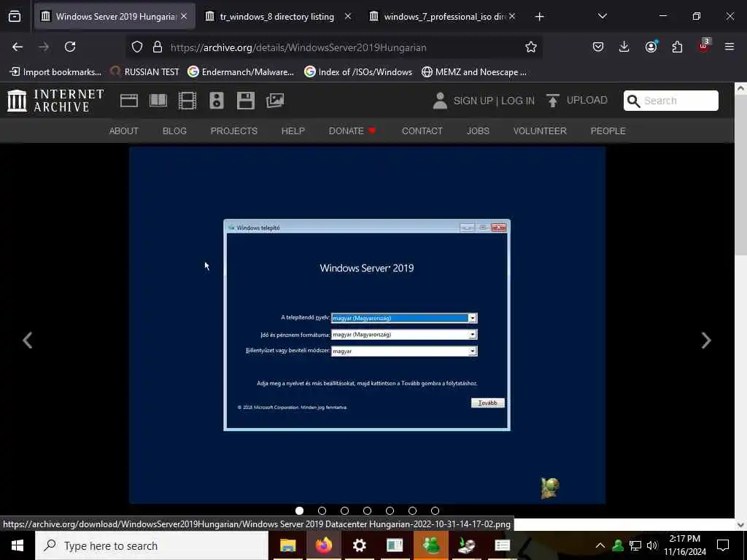Click the uBlock Origin extension icon

(x=704, y=46)
